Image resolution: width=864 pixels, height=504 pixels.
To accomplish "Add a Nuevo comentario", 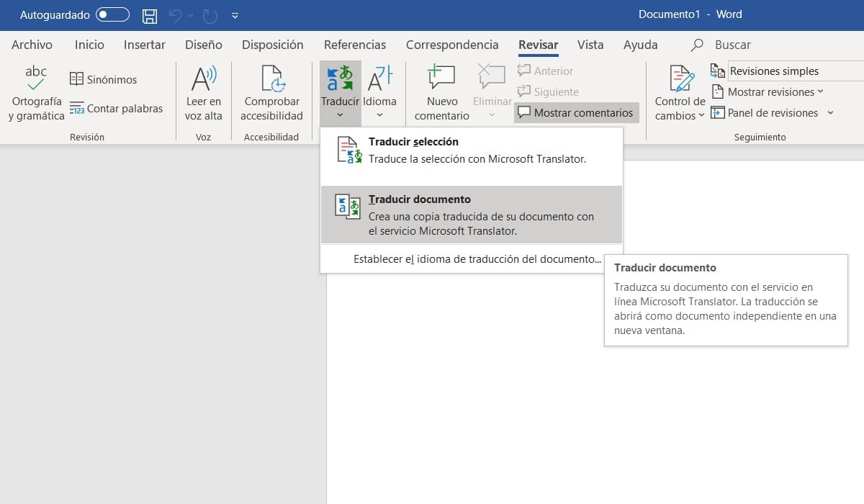I will [442, 94].
